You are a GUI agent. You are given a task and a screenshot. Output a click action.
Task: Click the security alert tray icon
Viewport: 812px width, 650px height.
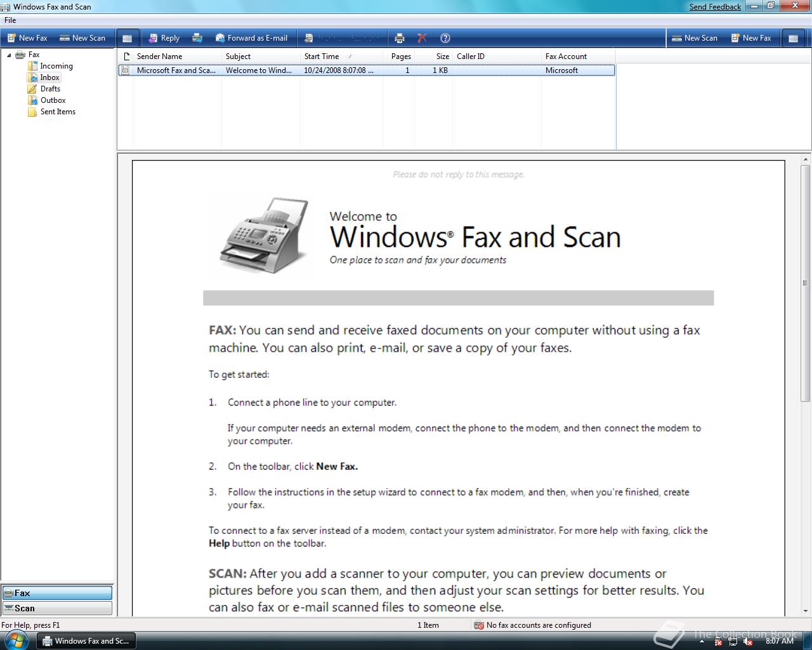click(717, 642)
